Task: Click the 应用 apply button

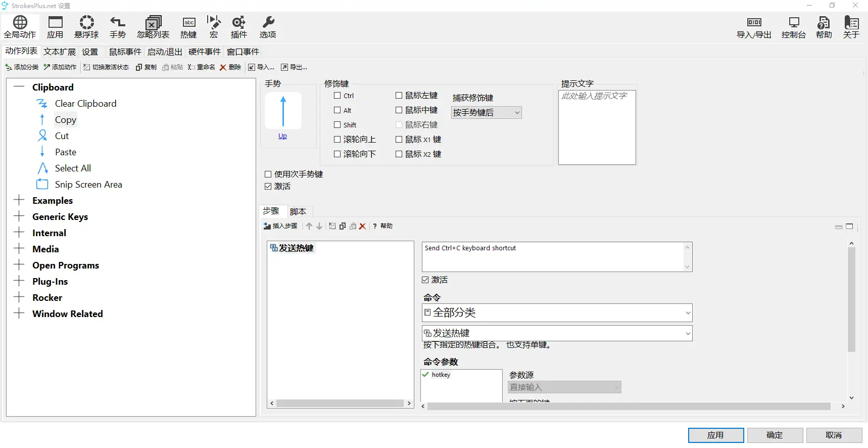Action: click(x=715, y=435)
